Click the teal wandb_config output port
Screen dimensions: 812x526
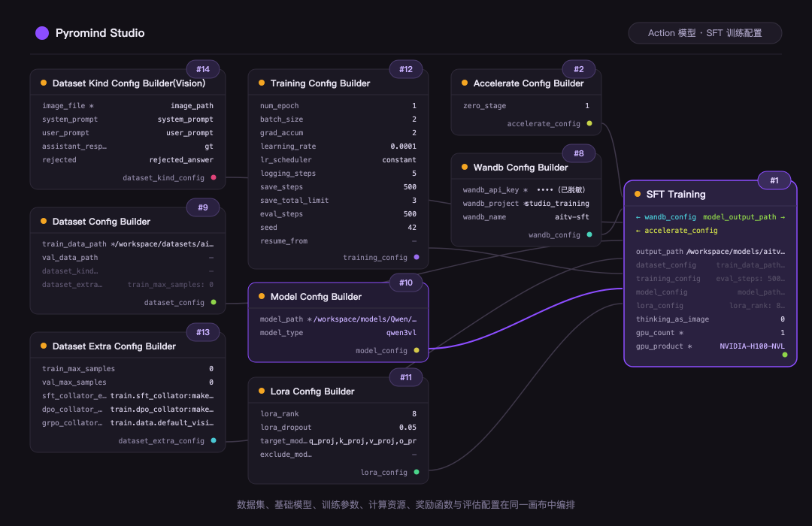[589, 234]
